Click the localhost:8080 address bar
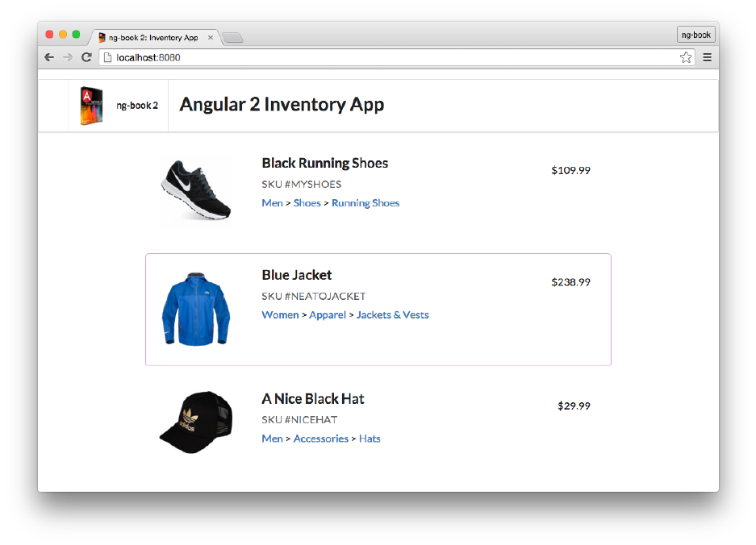The image size is (756, 545). pyautogui.click(x=387, y=57)
